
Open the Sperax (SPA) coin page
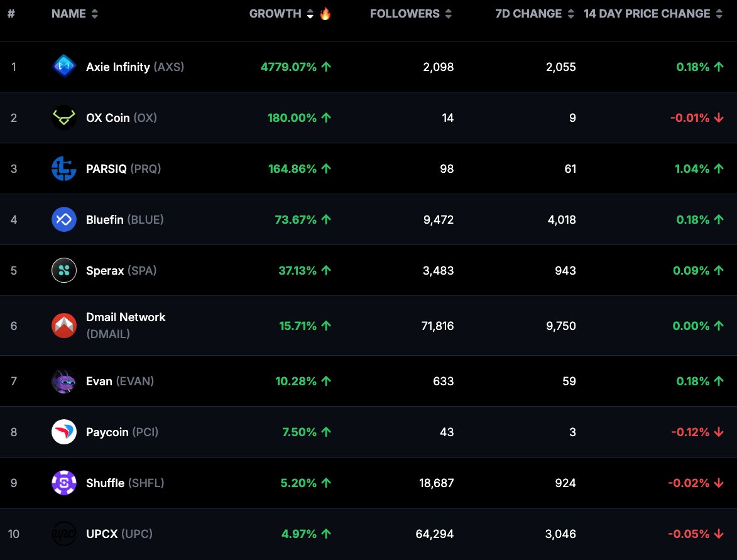121,271
